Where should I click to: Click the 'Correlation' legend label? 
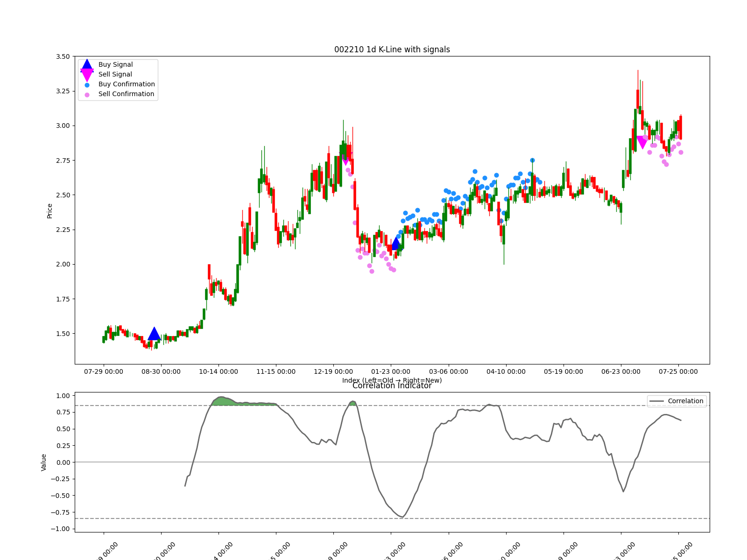(685, 401)
